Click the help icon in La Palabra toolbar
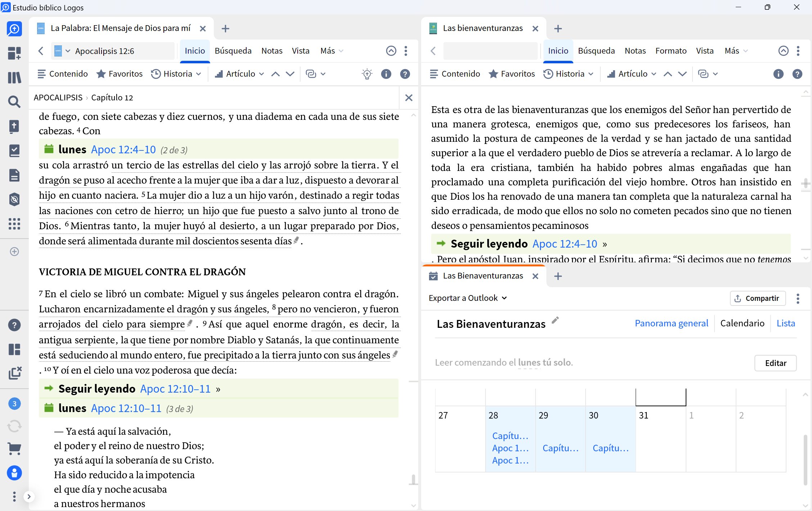This screenshot has height=511, width=812. [x=405, y=74]
